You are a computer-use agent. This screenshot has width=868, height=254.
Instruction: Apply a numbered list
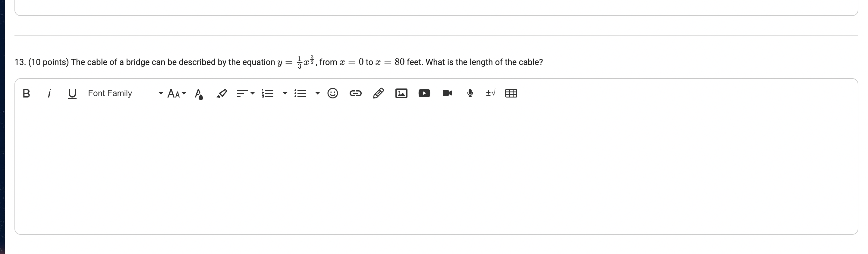(268, 93)
